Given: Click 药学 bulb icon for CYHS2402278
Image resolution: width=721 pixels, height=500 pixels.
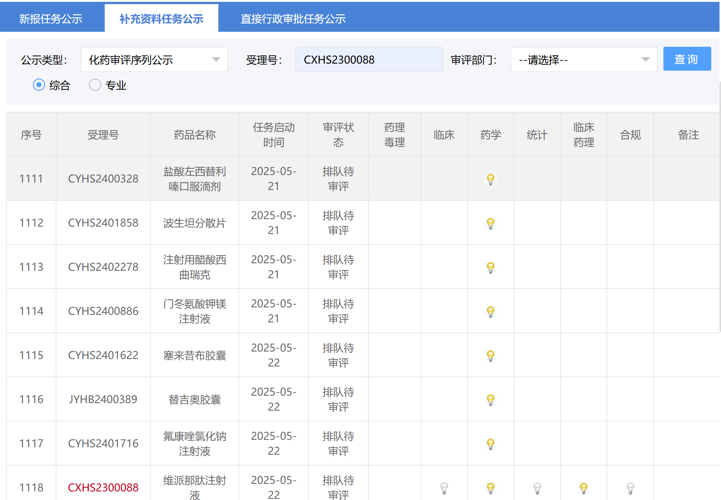Looking at the screenshot, I should pyautogui.click(x=491, y=268).
